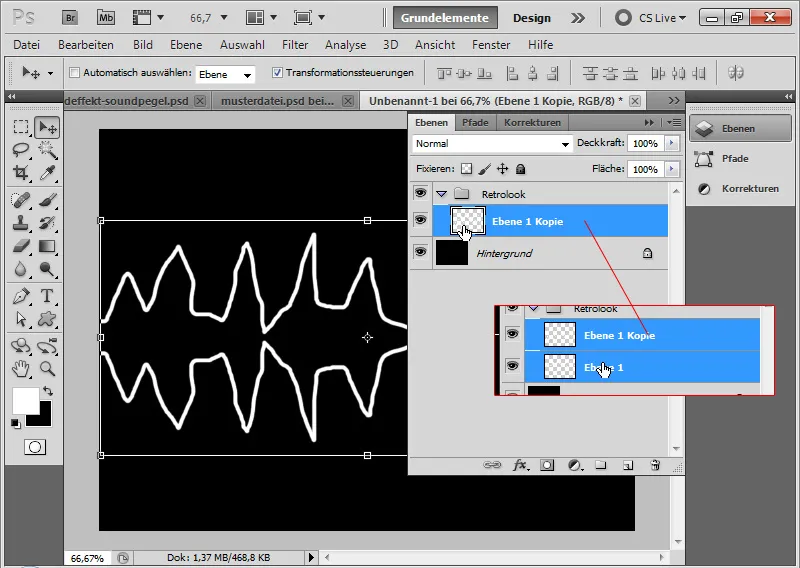This screenshot has width=800, height=568.
Task: Select the History Brush tool
Action: pyautogui.click(x=47, y=223)
